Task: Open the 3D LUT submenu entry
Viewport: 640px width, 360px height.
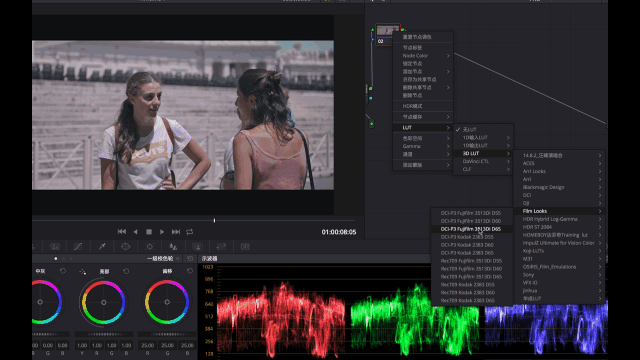Action: [x=483, y=153]
